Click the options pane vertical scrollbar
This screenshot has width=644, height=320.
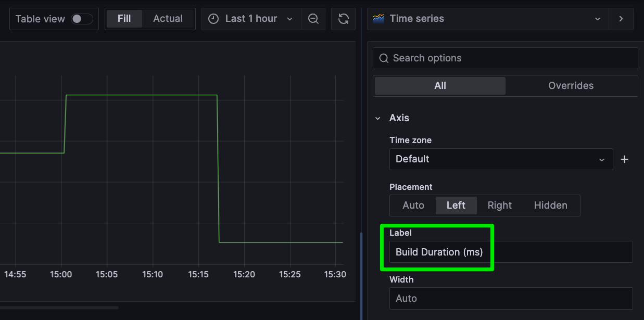(361, 276)
